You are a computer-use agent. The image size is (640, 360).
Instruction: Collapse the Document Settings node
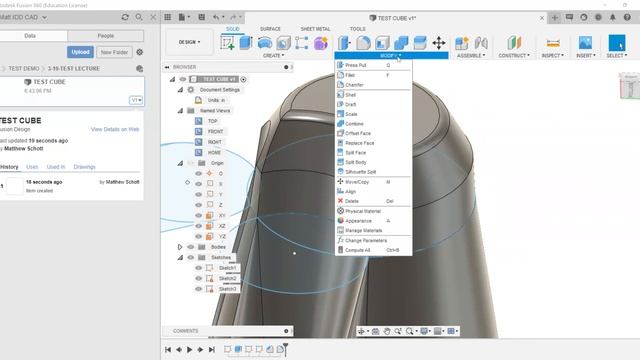(180, 89)
